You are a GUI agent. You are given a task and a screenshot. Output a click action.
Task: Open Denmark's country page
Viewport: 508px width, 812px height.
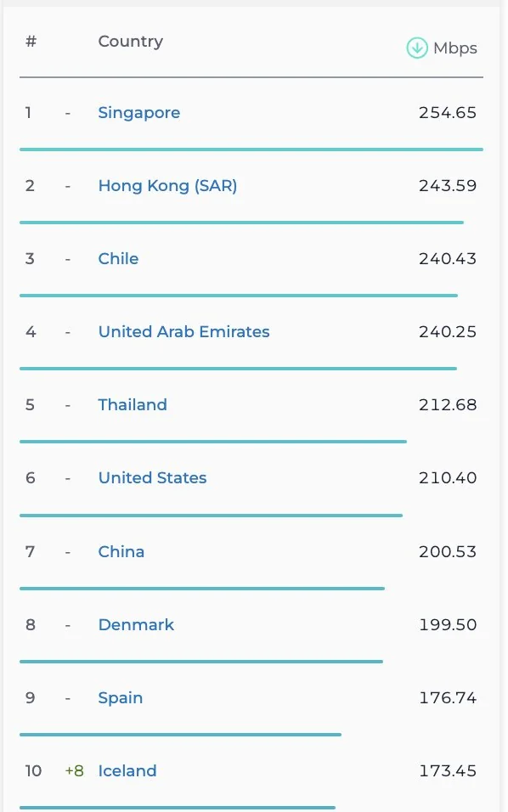(x=136, y=624)
